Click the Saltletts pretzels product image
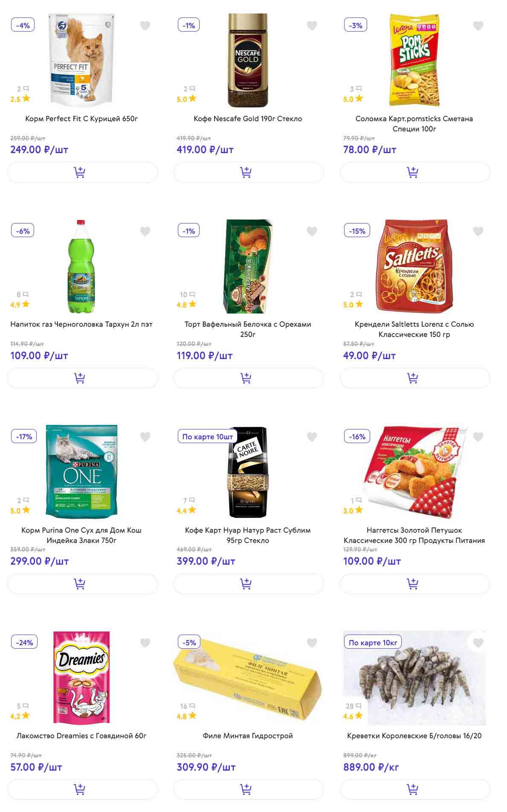Screen dimensions: 507x812 point(412,266)
